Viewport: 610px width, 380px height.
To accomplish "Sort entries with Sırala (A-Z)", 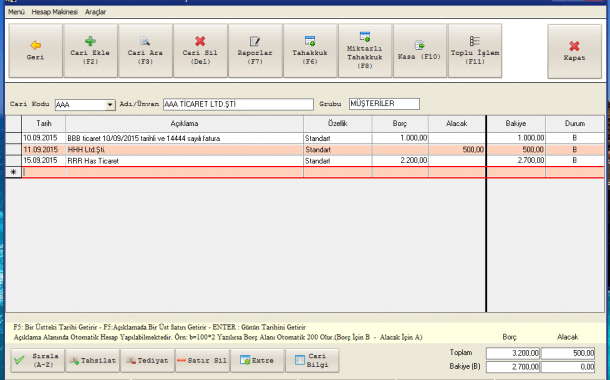I will (x=38, y=361).
